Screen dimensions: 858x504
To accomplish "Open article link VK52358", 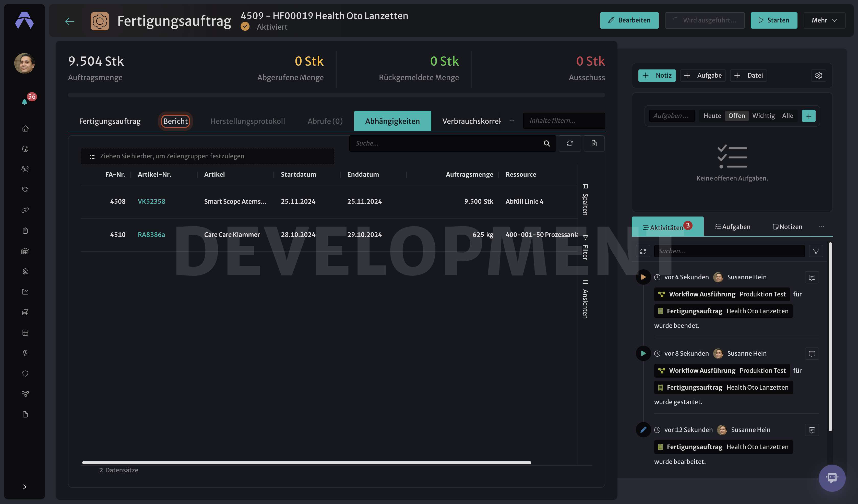I will 151,202.
